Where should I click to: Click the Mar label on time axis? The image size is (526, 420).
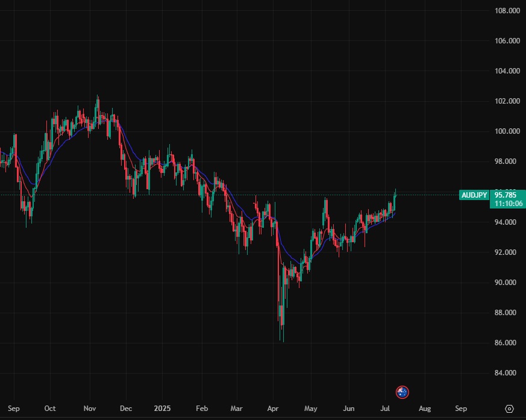click(x=237, y=409)
